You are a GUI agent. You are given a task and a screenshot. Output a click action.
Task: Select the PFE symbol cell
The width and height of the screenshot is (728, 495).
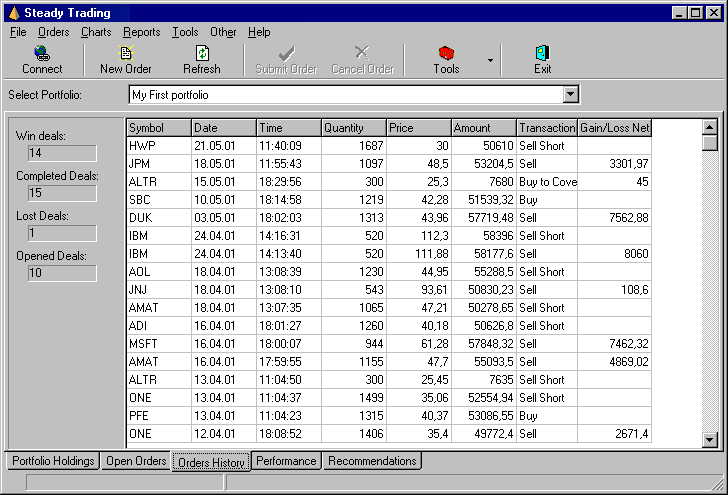(x=159, y=416)
